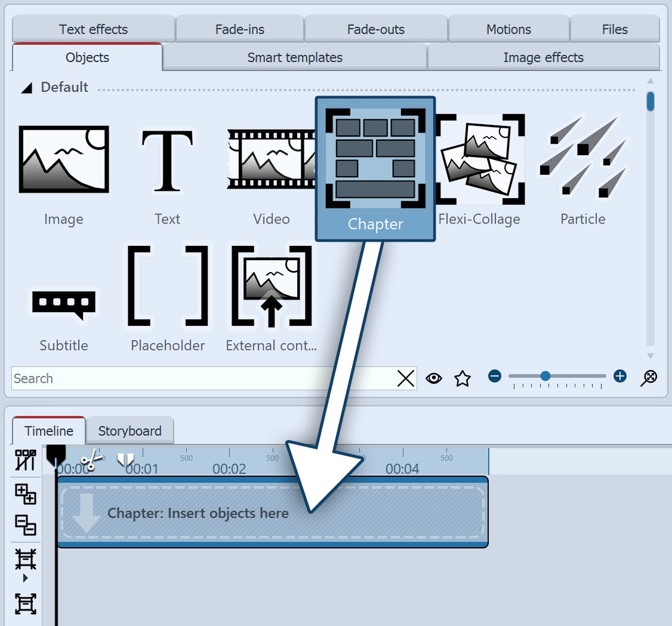Click the thumbnail size slider handle
Viewport: 672px width, 626px height.
click(545, 376)
